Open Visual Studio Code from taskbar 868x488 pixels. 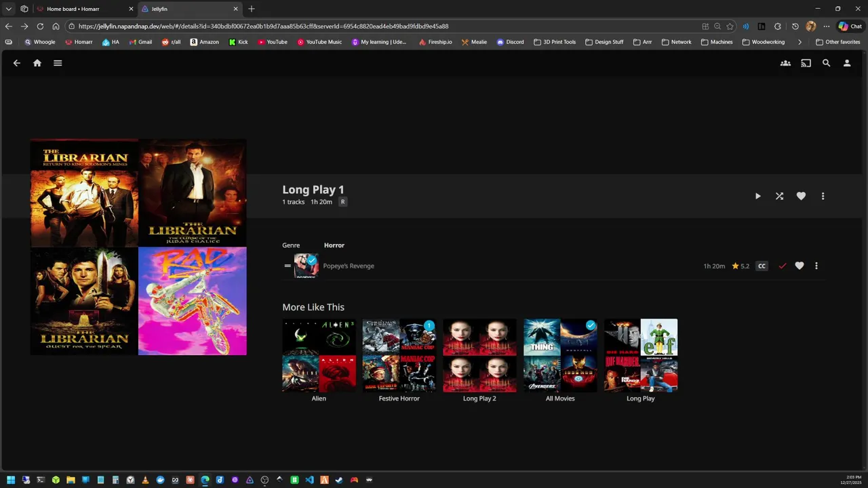click(x=309, y=480)
